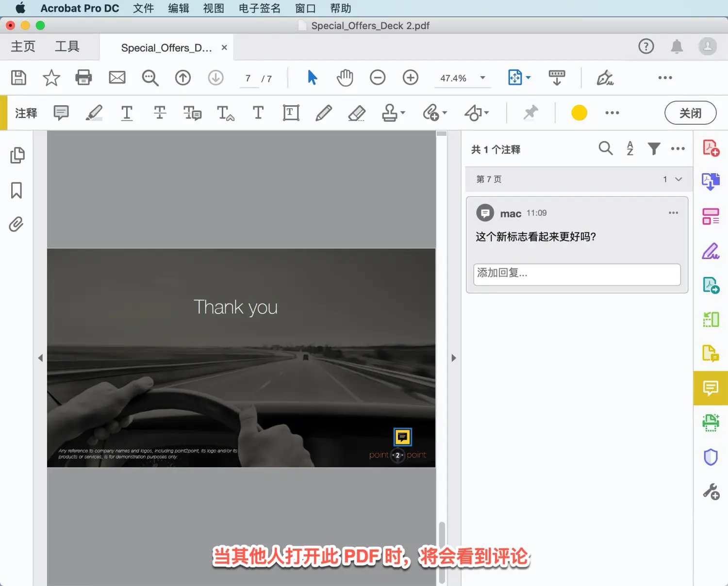Select the strikethrough text tool
The height and width of the screenshot is (586, 728).
(x=160, y=113)
